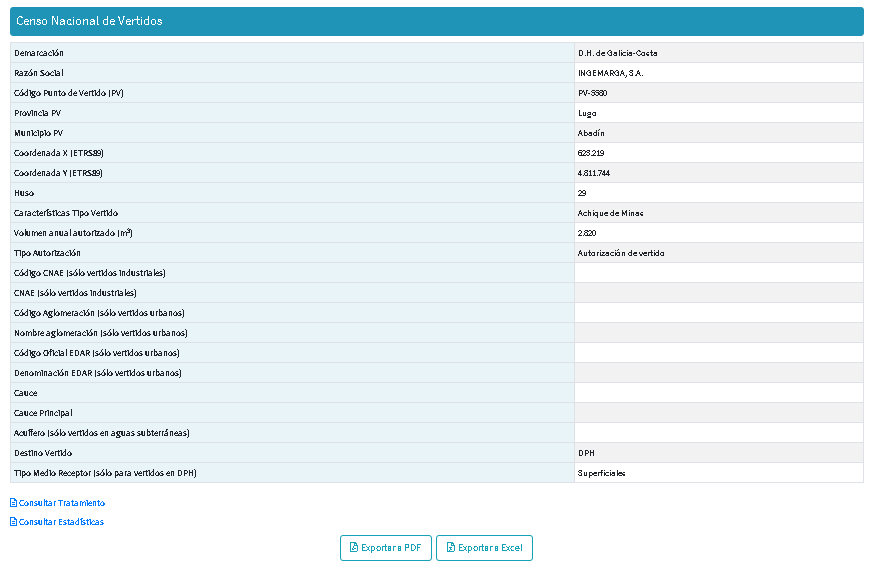Select the Coordenada Y value 4.811.744
The image size is (876, 568).
point(594,173)
